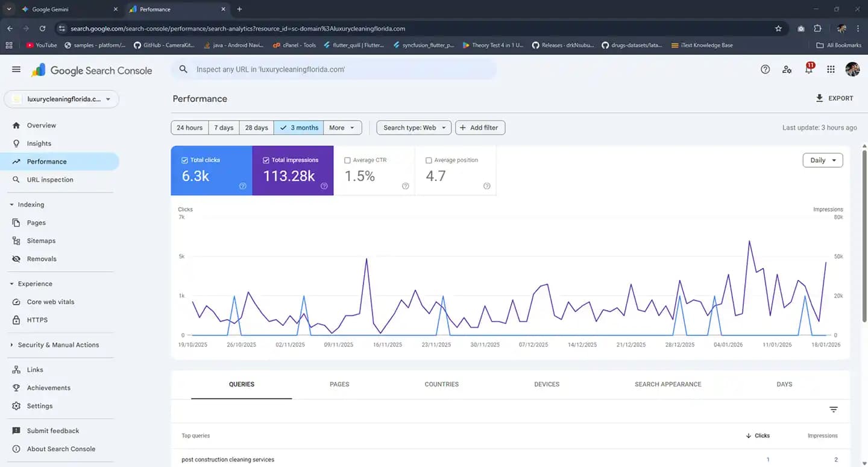The height and width of the screenshot is (467, 868).
Task: Open the notifications bell icon
Action: point(808,69)
